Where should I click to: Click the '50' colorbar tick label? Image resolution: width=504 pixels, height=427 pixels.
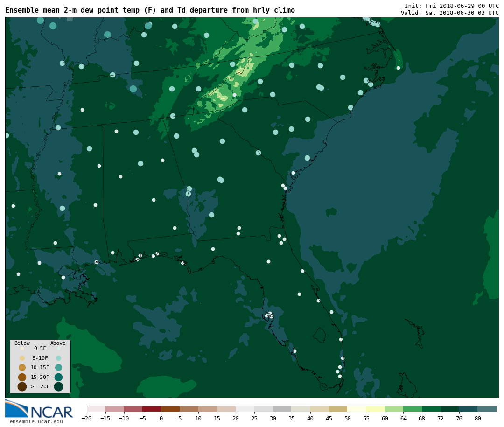pyautogui.click(x=348, y=418)
